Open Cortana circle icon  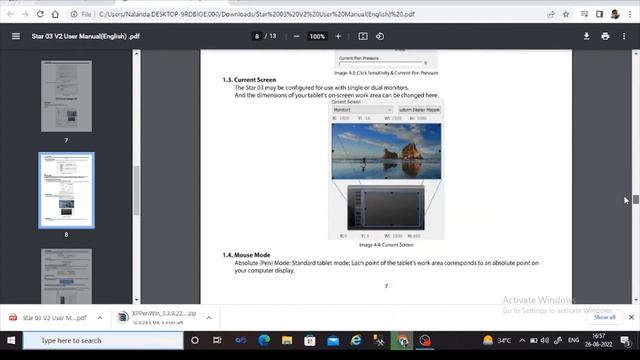pyautogui.click(x=195, y=340)
